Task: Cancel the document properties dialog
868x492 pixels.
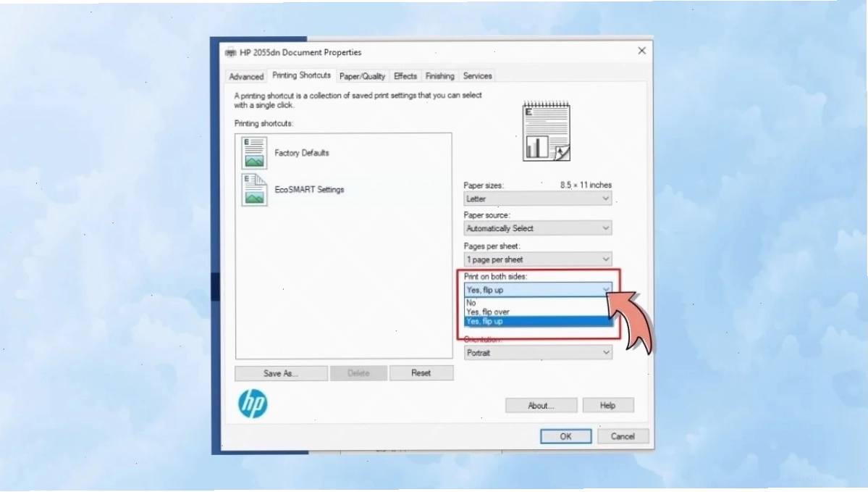Action: (623, 437)
